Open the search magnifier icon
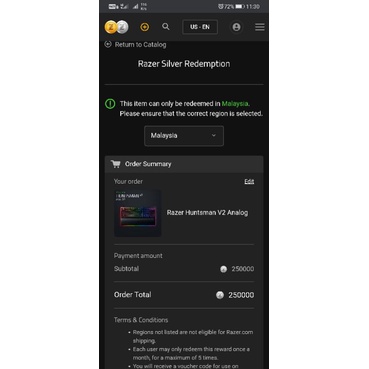Screen dimensions: 369x369 point(166,27)
